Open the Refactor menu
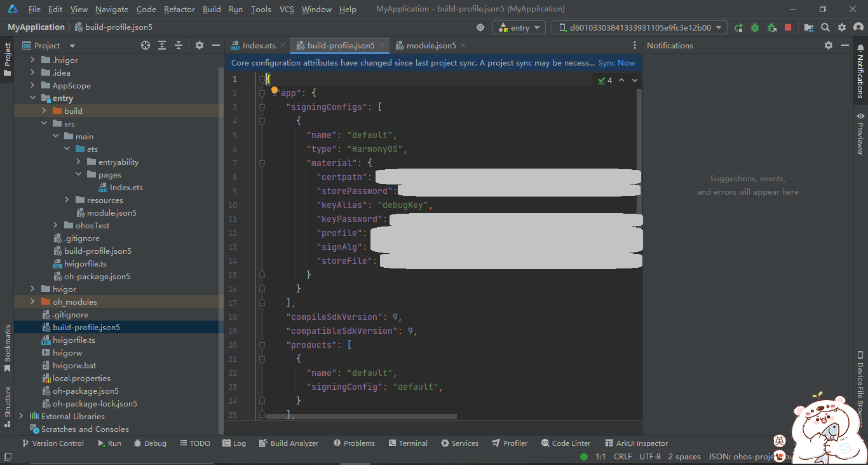 [179, 9]
